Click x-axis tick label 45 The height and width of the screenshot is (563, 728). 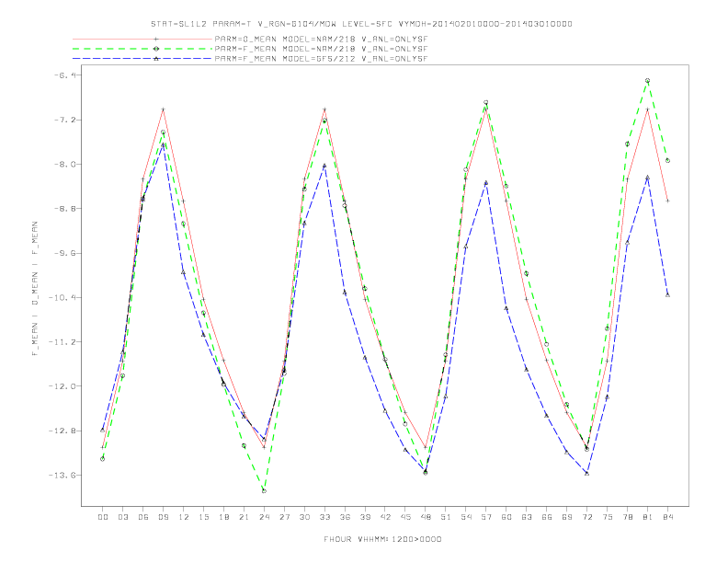tap(405, 517)
